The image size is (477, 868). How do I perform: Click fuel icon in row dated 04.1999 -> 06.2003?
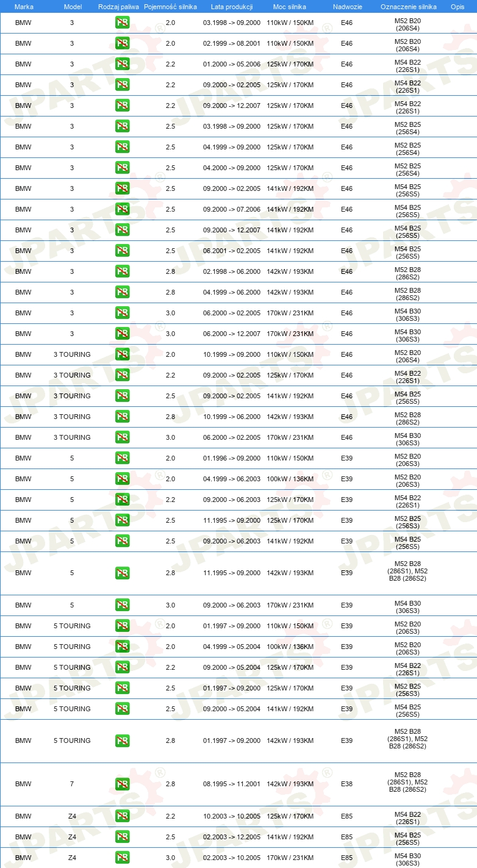click(122, 479)
